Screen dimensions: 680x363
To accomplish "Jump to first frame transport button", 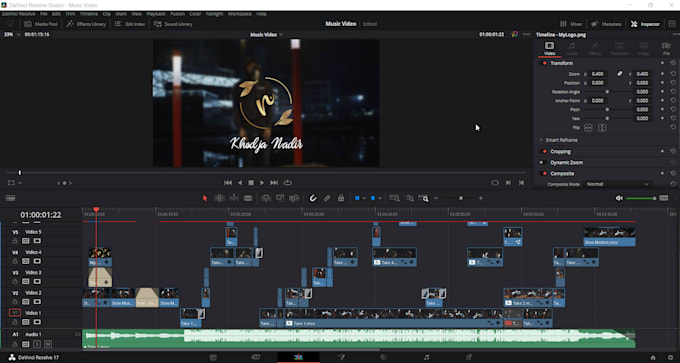I will (228, 183).
